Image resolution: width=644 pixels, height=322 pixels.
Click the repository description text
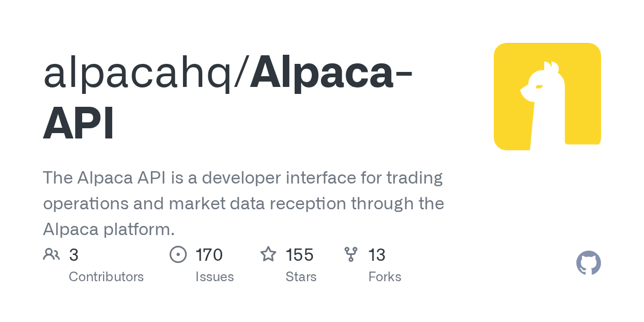(x=244, y=204)
